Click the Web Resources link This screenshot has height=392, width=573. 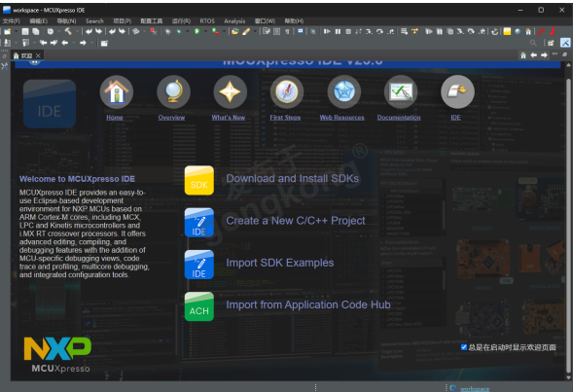[x=342, y=118]
